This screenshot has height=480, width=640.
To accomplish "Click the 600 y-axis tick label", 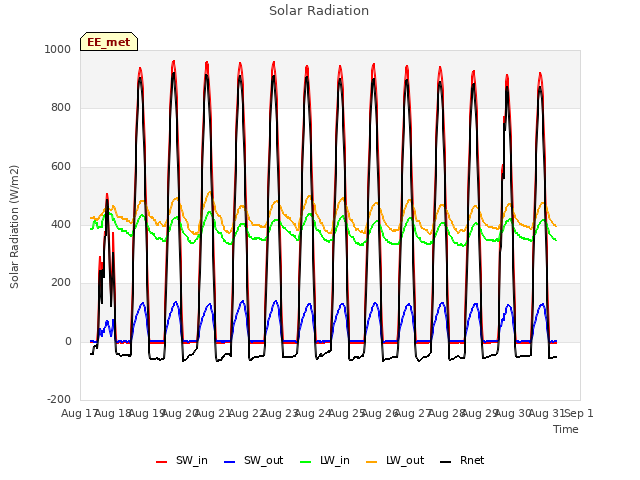I will pyautogui.click(x=61, y=166).
